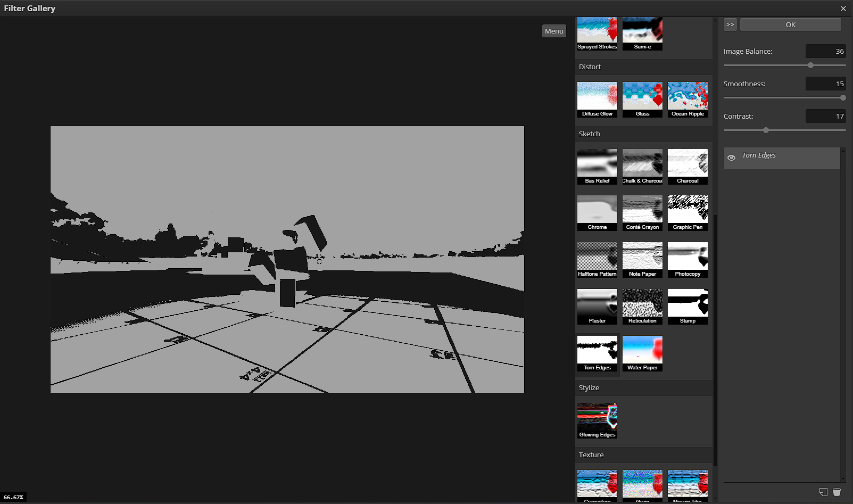
Task: Adjust the Smoothness slider handle
Action: pos(842,97)
